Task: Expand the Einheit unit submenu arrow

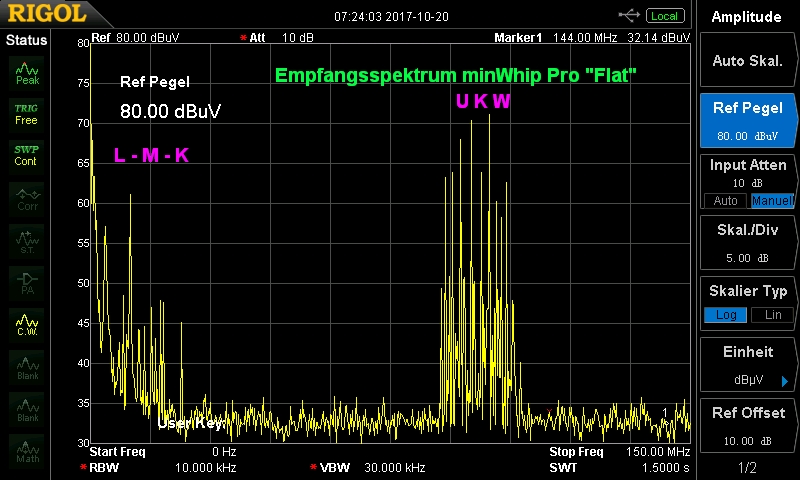Action: (x=785, y=381)
